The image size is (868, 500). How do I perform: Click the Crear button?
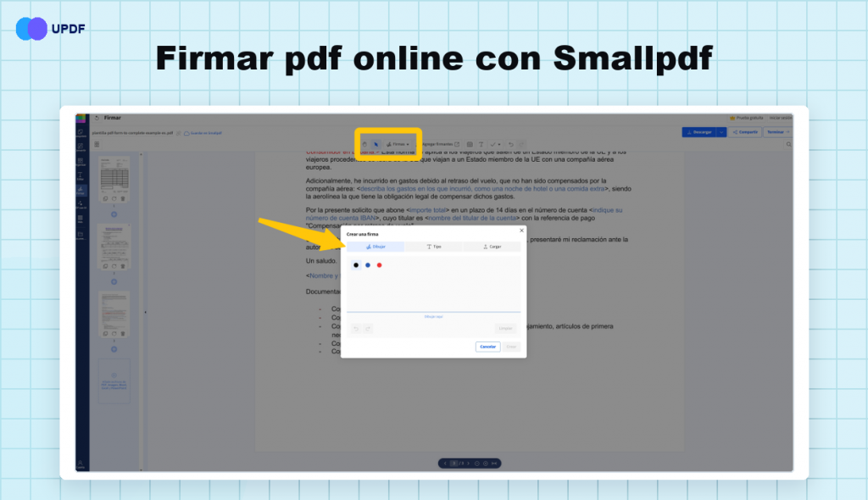click(511, 347)
